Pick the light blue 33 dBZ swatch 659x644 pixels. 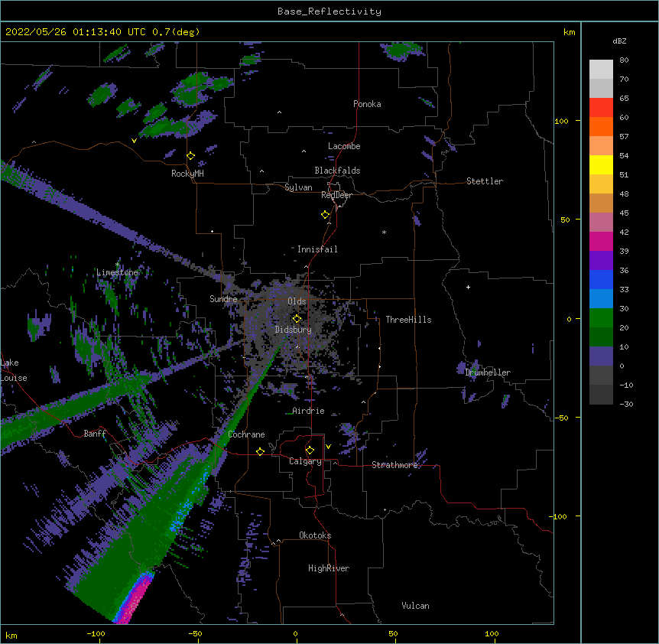point(601,298)
